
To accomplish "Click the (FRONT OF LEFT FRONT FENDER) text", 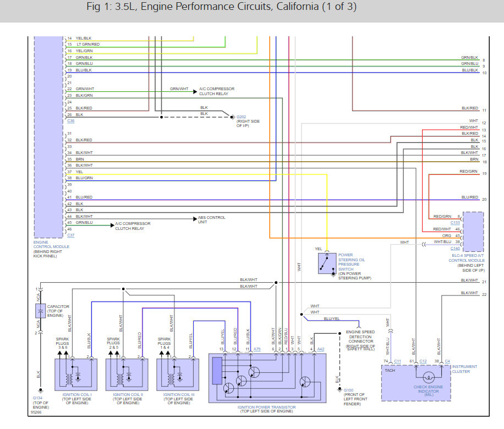I will [355, 399].
